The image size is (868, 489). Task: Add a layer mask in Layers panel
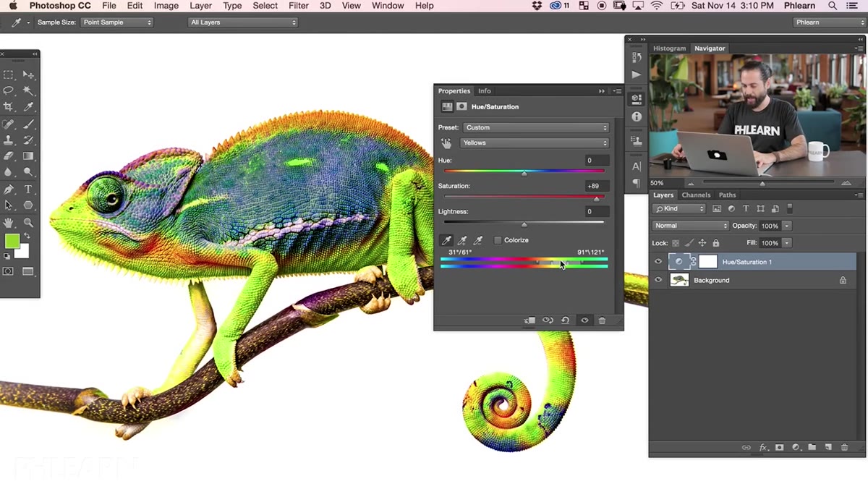coord(779,448)
